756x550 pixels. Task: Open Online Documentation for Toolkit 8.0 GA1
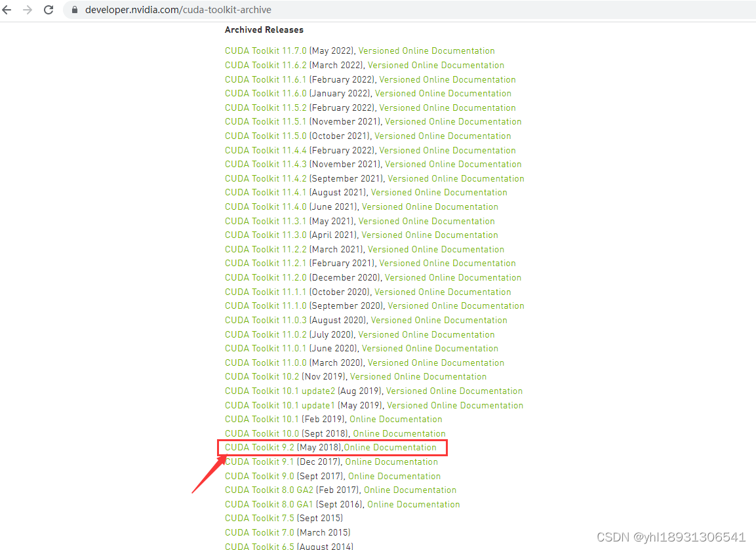(414, 504)
